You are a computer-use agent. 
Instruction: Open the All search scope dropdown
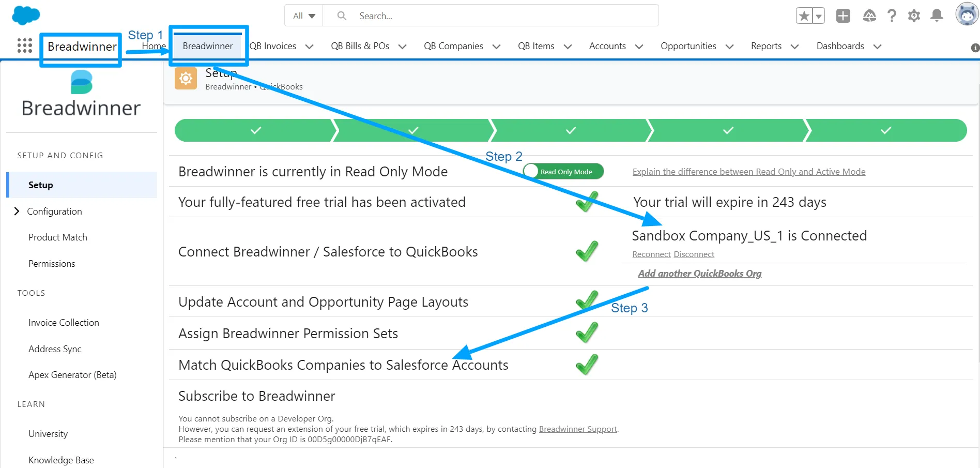click(304, 16)
